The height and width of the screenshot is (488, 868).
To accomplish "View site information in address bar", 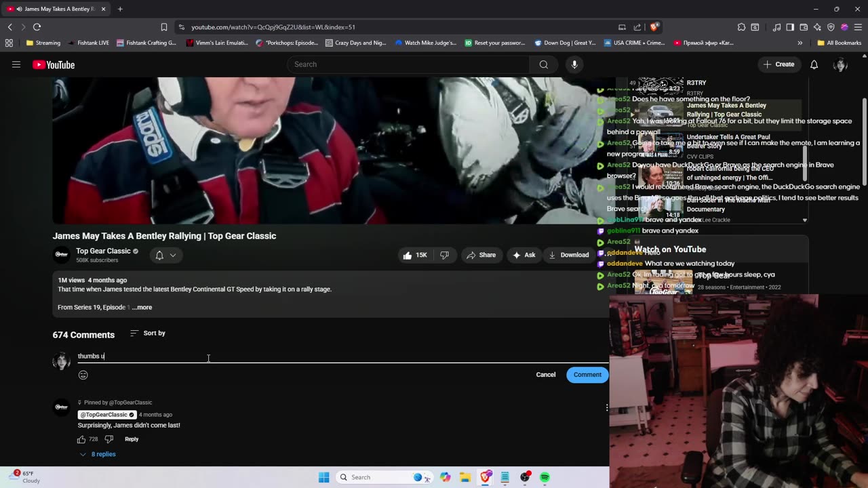I will click(181, 27).
